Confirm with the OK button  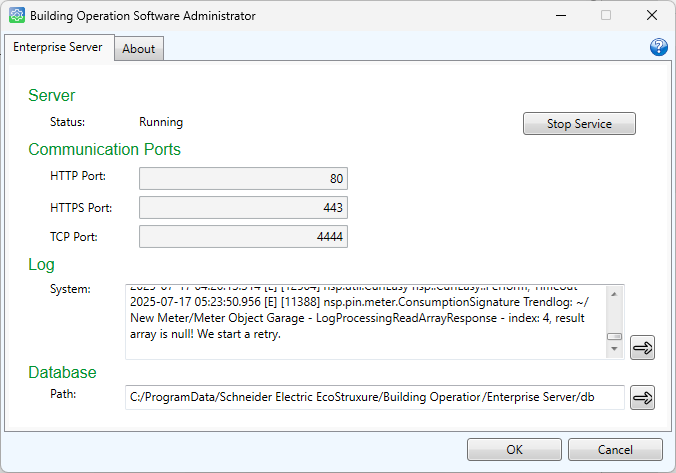[514, 450]
